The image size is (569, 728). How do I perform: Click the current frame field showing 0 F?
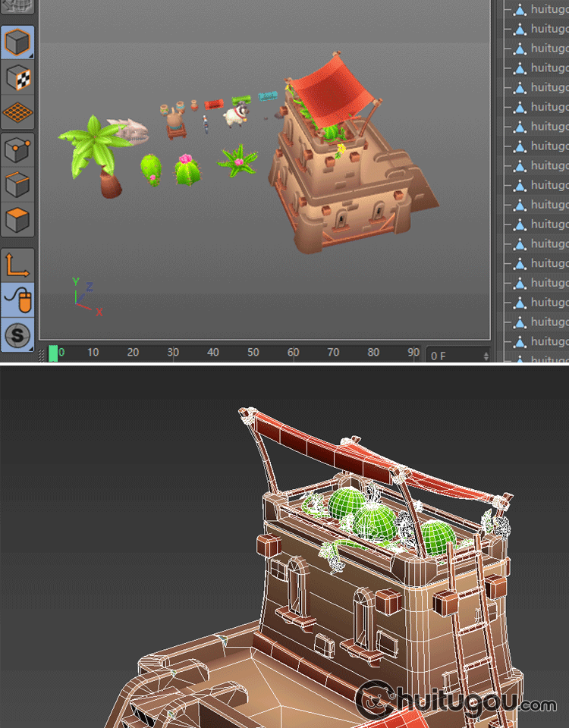click(451, 355)
